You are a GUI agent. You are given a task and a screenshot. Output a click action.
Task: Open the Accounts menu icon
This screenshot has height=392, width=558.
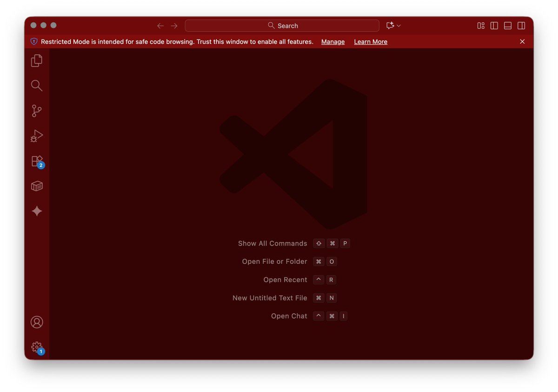coord(37,322)
